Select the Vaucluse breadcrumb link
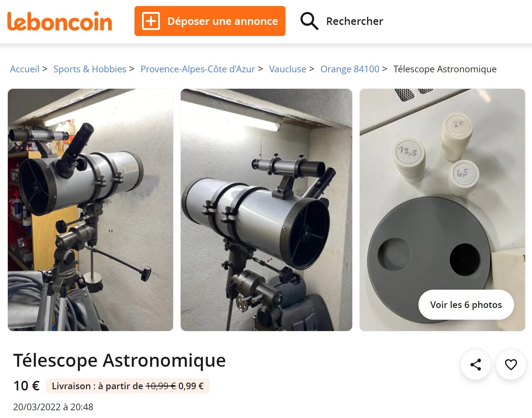 288,69
